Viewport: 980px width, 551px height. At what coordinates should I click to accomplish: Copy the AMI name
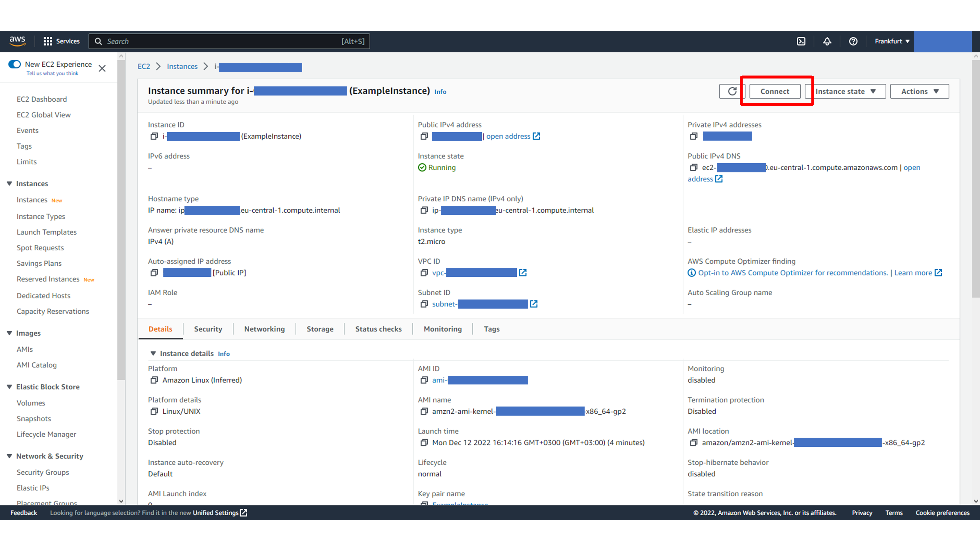pyautogui.click(x=424, y=411)
